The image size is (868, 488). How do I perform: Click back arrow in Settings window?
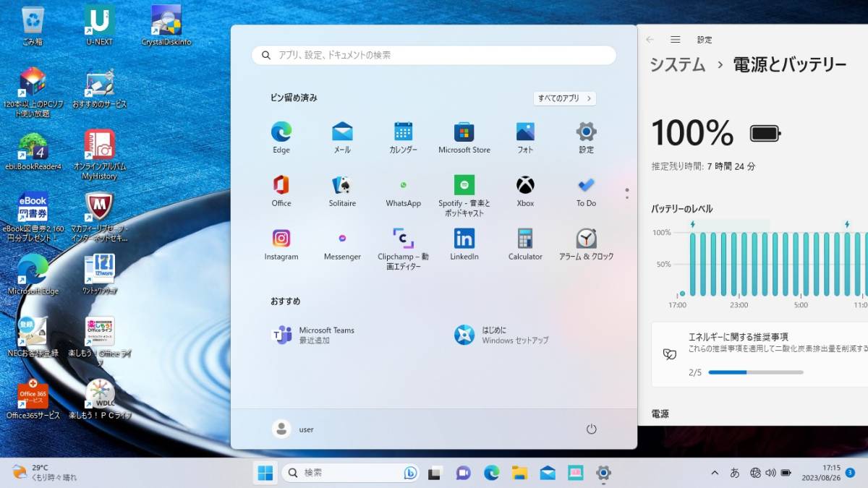tap(650, 40)
